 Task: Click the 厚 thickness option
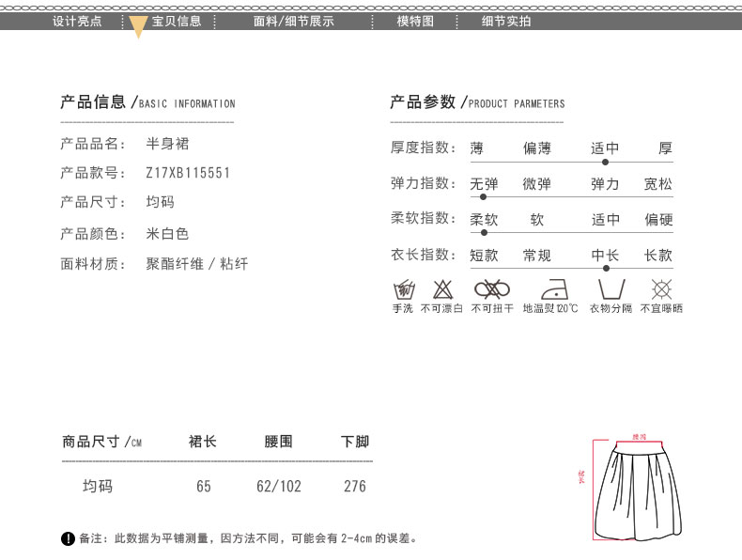tap(665, 148)
